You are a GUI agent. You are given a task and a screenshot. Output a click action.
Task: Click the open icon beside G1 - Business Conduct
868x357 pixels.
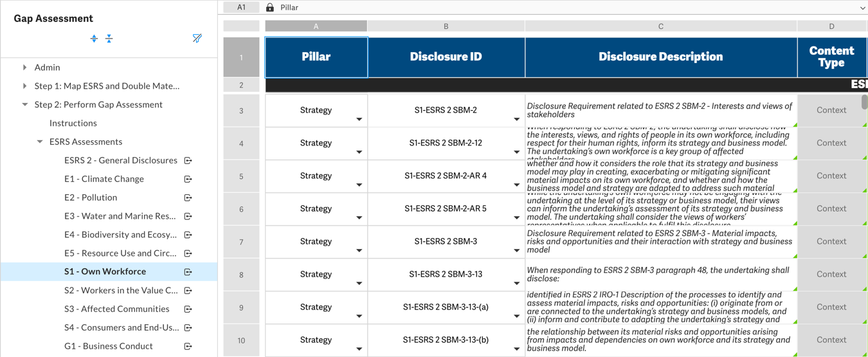tap(188, 346)
